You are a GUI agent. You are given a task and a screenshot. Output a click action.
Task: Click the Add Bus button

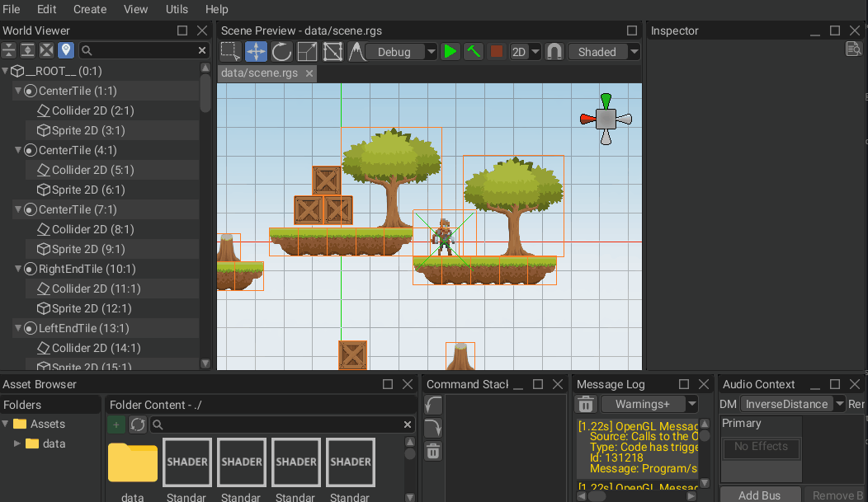click(x=759, y=495)
